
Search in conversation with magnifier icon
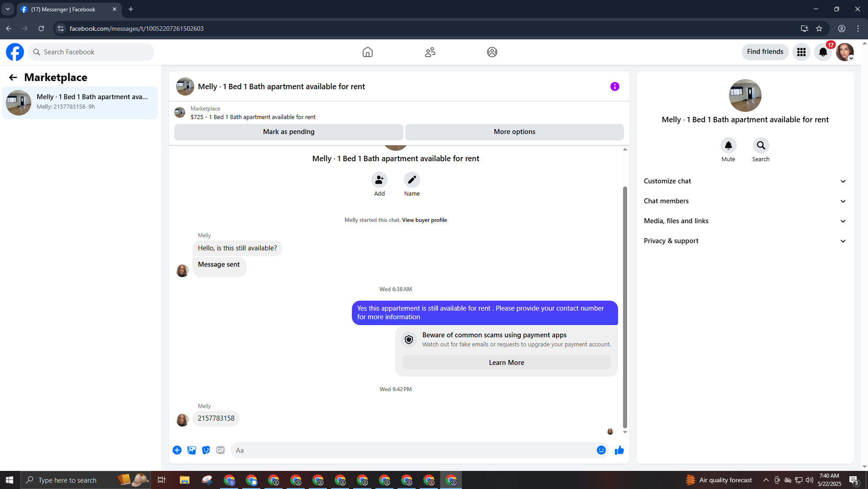(761, 145)
